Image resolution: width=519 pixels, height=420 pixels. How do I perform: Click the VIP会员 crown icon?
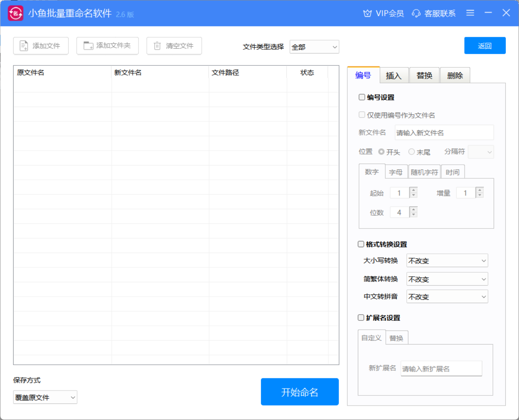click(366, 13)
